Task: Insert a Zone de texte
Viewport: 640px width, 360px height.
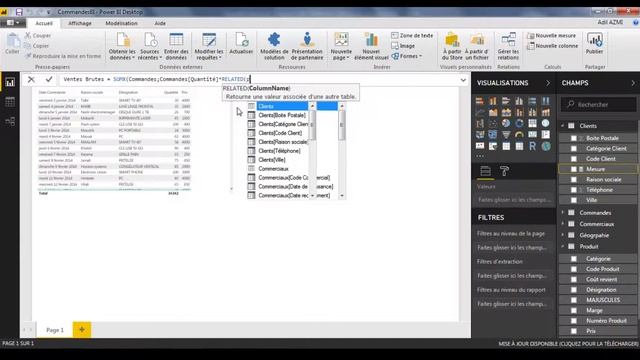Action: coord(412,36)
